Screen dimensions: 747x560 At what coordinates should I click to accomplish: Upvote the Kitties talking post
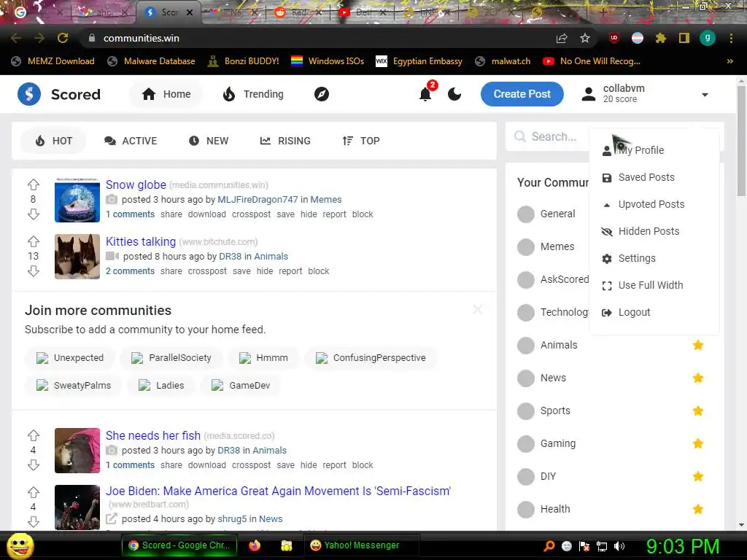point(34,241)
